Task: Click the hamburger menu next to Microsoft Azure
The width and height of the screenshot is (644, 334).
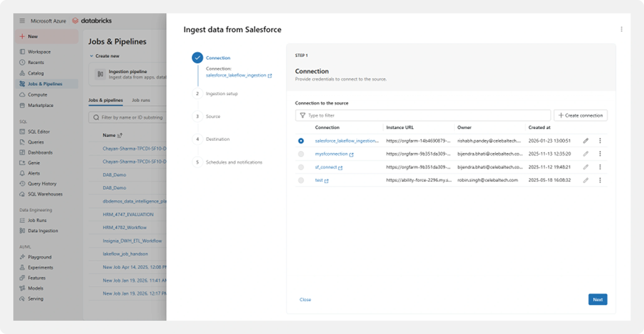Action: pos(22,21)
